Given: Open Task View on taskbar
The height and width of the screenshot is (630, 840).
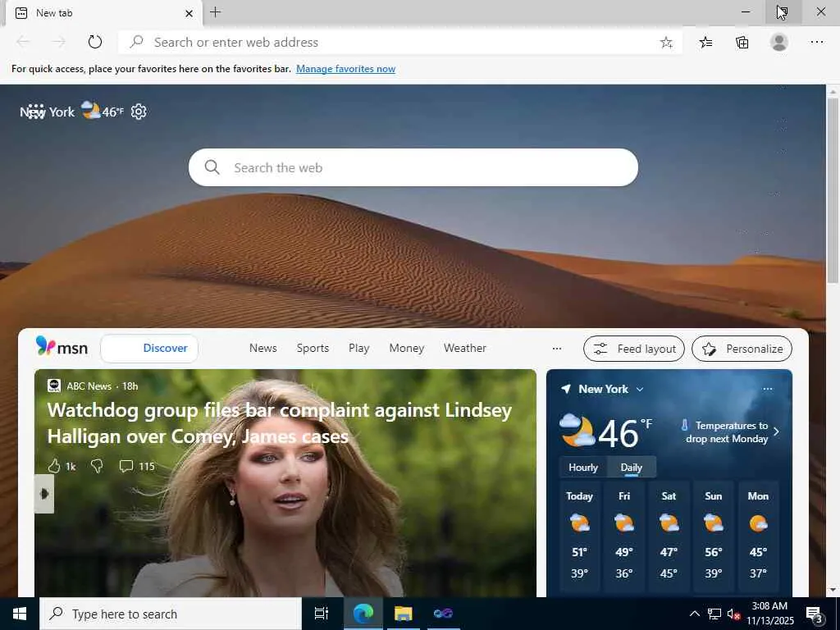Looking at the screenshot, I should click(322, 614).
